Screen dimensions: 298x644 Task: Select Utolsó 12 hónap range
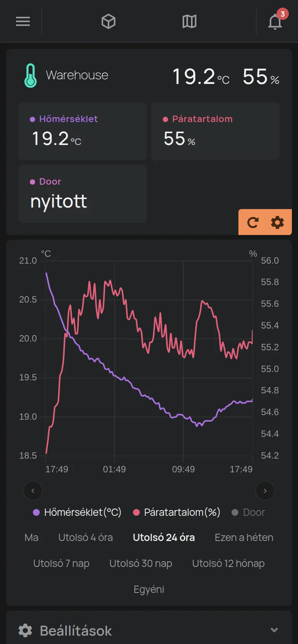coord(228,563)
